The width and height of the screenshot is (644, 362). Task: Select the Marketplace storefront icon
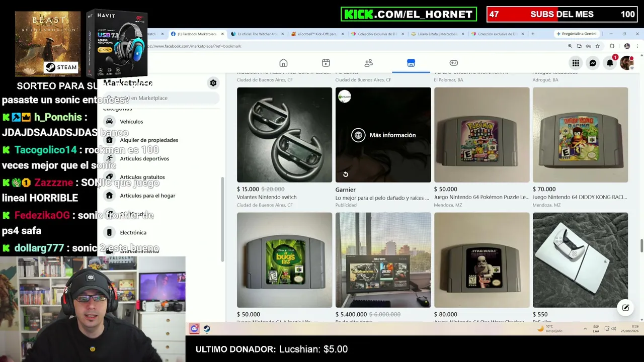(x=411, y=63)
